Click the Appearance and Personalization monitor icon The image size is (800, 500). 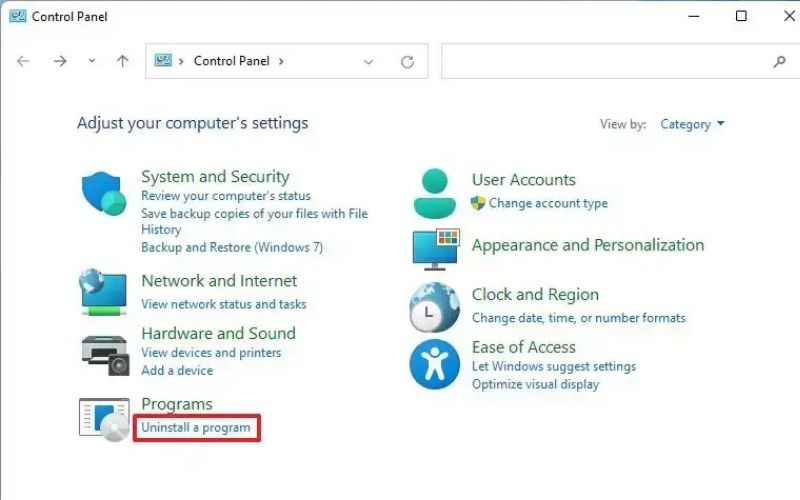(435, 247)
